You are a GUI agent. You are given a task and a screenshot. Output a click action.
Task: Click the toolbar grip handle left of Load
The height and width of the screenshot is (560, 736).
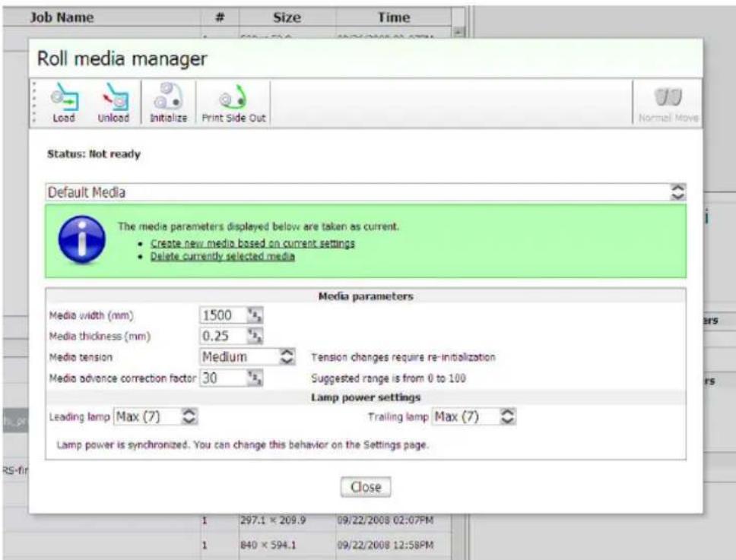[34, 103]
